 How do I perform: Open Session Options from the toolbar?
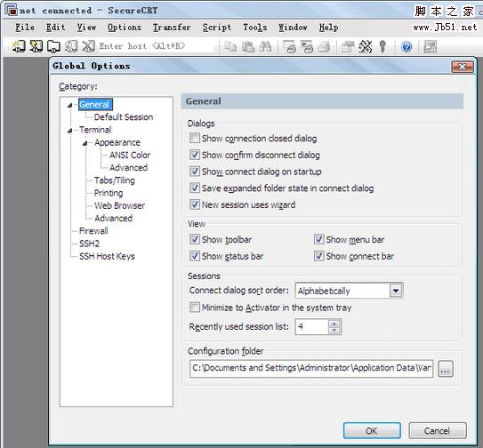tap(348, 47)
